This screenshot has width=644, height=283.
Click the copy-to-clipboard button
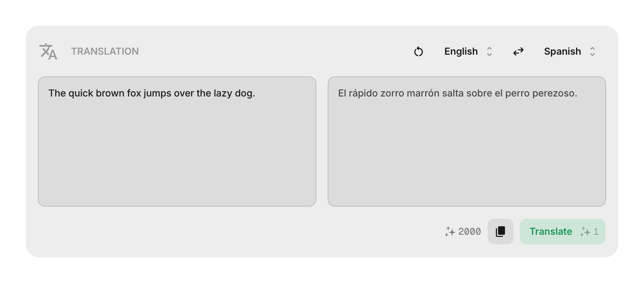coord(500,232)
